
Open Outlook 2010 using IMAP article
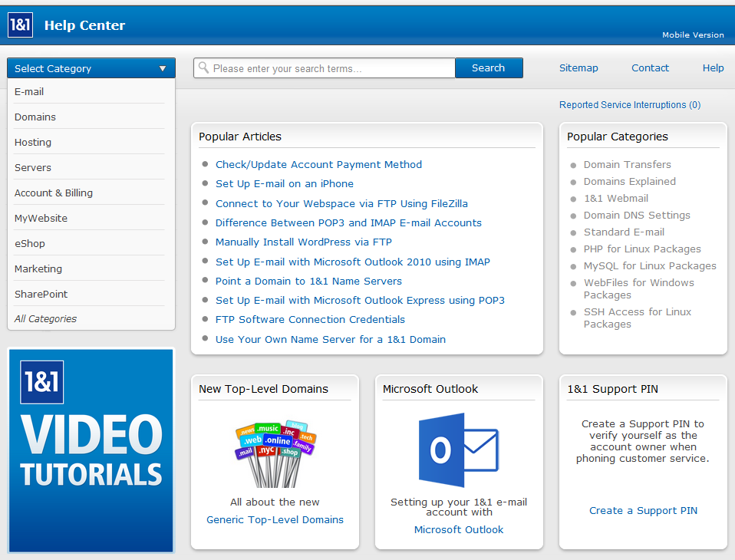352,262
